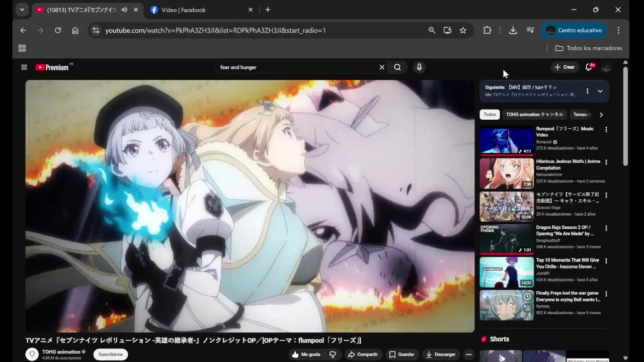Save the video with Guardar
Screen dimensions: 644x362
tap(401, 354)
